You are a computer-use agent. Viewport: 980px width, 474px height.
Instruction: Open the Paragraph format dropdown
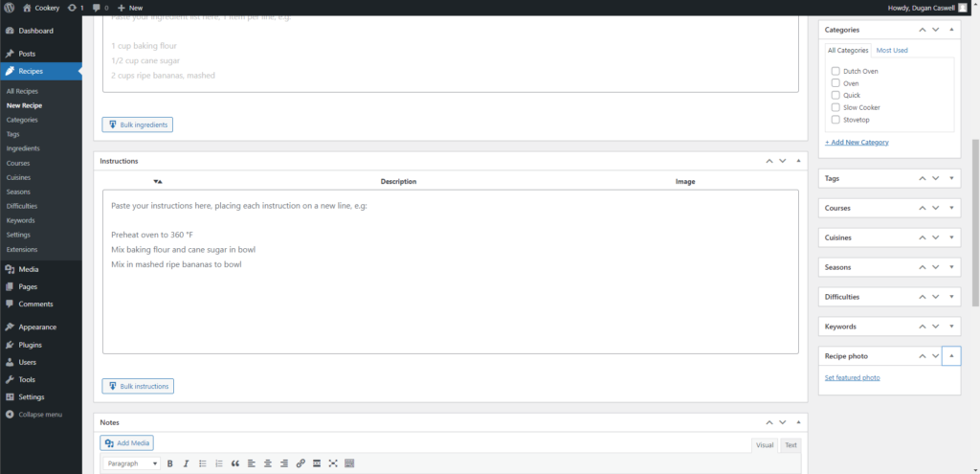click(132, 463)
